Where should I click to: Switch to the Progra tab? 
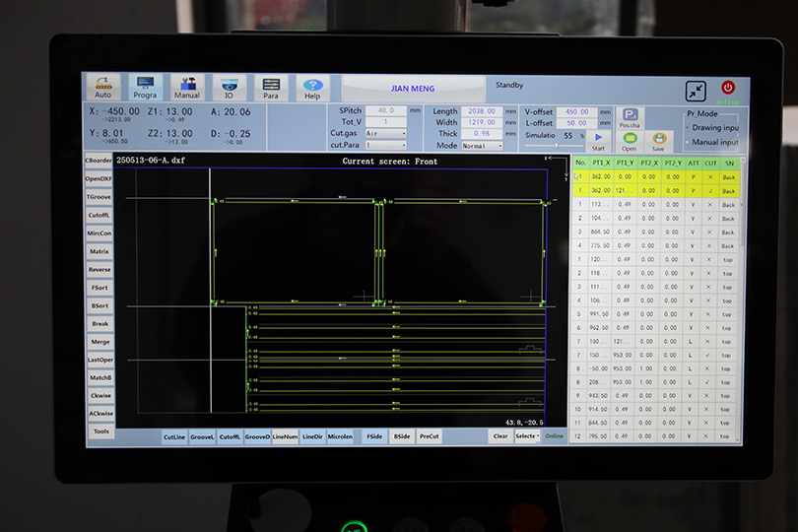(145, 87)
